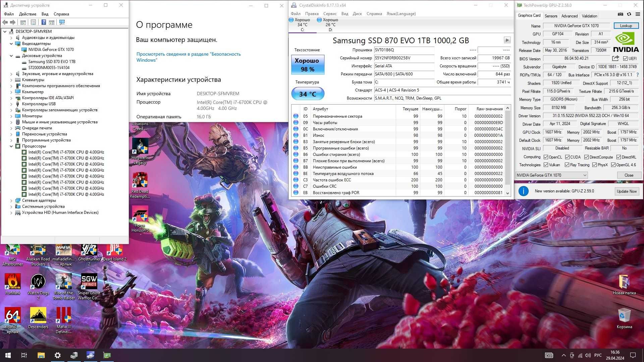
Task: Toggle Ray Tracing checkbox
Action: 567,165
